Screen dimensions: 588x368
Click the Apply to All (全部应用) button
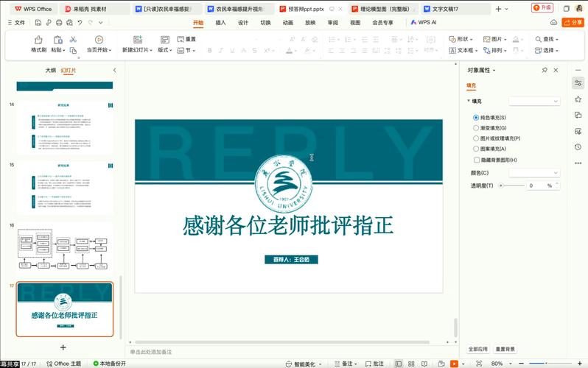pos(478,349)
